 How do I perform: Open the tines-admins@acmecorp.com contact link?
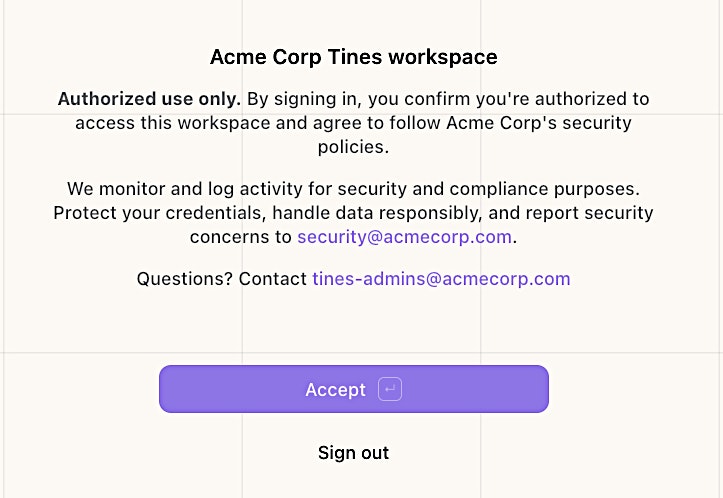click(441, 279)
